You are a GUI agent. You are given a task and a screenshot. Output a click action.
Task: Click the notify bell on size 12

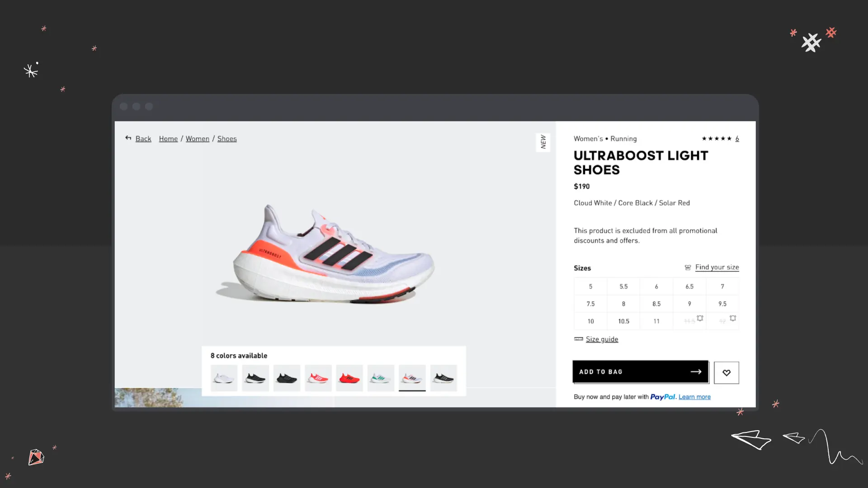(732, 319)
